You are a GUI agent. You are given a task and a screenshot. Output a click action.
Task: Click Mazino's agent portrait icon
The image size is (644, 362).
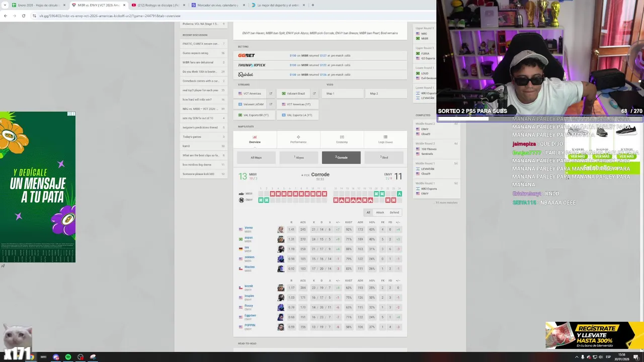click(281, 268)
